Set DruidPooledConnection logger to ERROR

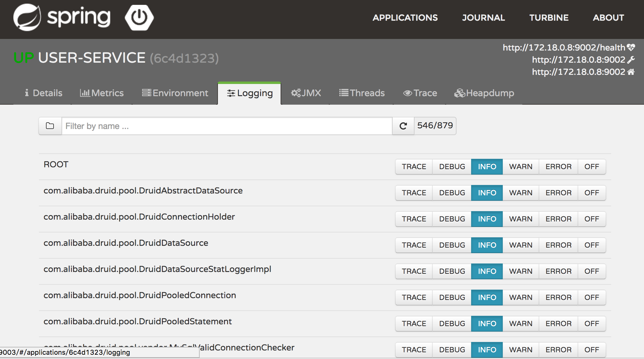558,297
